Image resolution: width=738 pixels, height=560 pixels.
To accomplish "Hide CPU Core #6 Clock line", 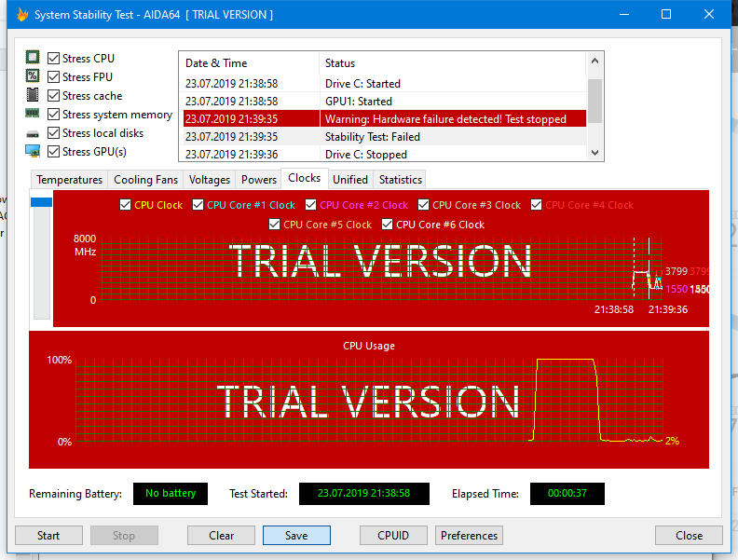I will (388, 225).
